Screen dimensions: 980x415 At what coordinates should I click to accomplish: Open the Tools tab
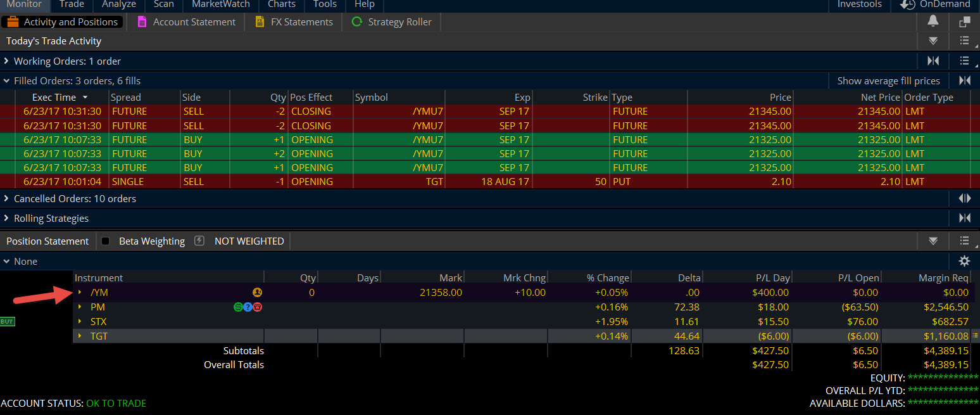pyautogui.click(x=325, y=4)
